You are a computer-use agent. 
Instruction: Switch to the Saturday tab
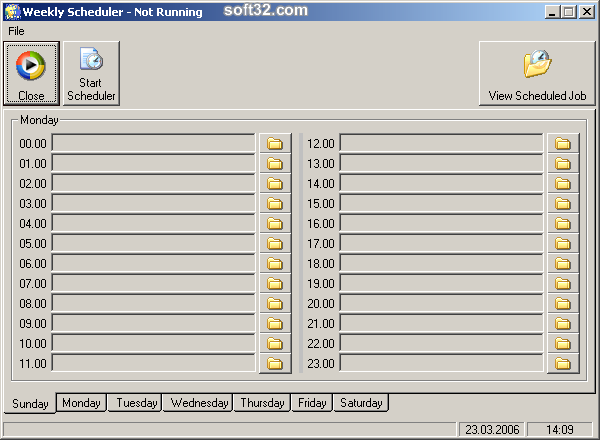click(x=361, y=403)
